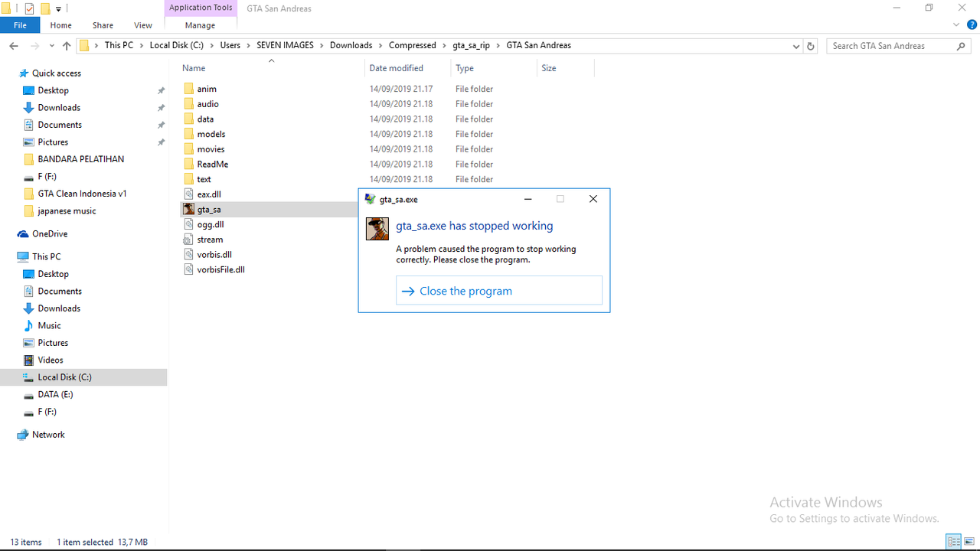Open Music under This PC

(x=49, y=326)
